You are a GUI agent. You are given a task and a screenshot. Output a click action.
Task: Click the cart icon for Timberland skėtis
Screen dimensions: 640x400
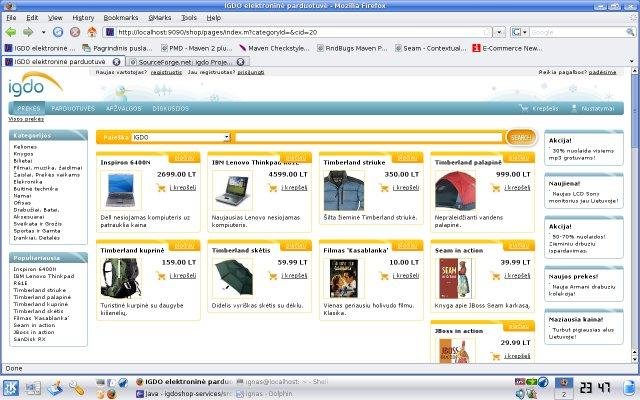pos(272,276)
